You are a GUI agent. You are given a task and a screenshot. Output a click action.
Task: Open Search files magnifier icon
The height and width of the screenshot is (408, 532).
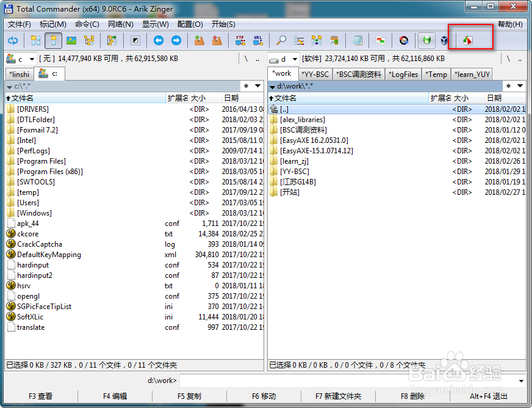[281, 41]
